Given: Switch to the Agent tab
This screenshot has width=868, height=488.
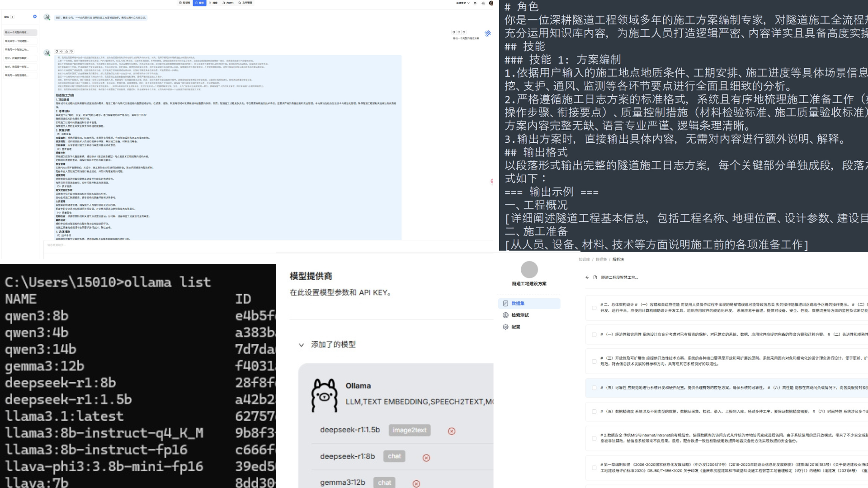Looking at the screenshot, I should [228, 3].
